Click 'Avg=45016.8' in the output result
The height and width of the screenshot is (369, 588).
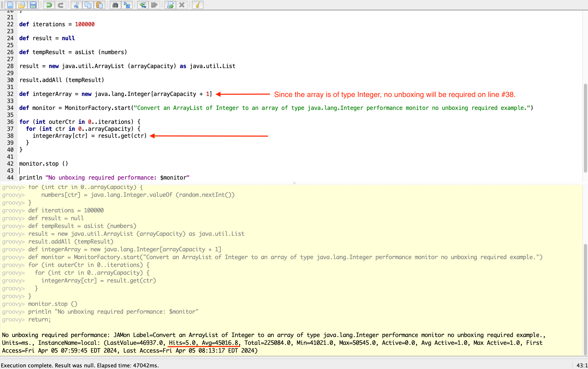pyautogui.click(x=220, y=343)
